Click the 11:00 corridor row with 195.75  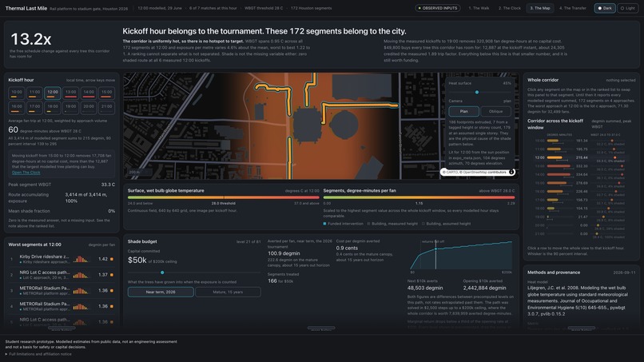coord(581,149)
